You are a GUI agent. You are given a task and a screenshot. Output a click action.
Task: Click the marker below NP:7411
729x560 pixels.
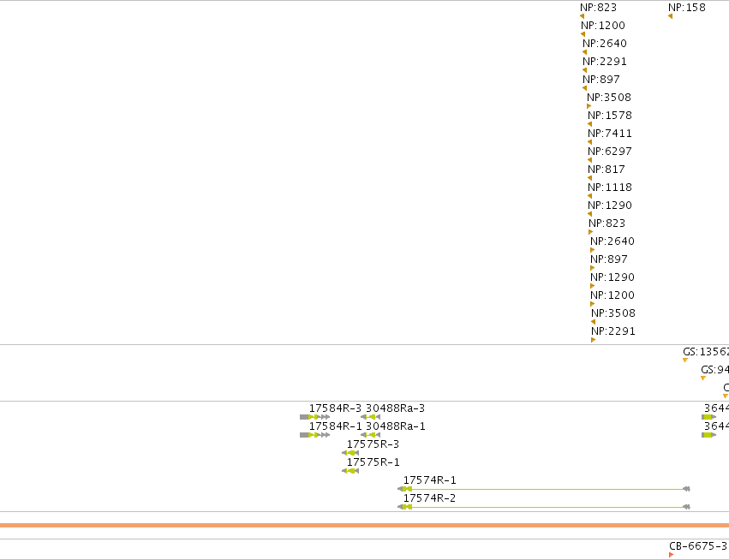(x=590, y=143)
